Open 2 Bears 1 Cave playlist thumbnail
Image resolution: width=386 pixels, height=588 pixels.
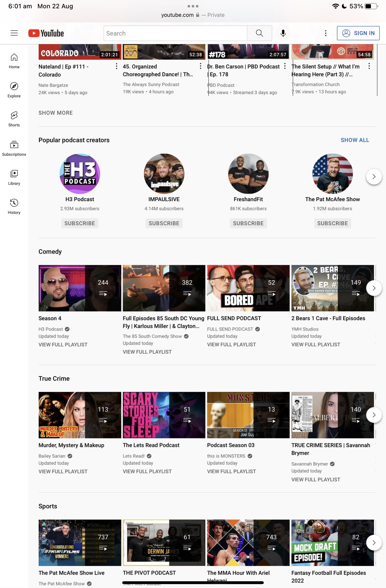point(333,288)
